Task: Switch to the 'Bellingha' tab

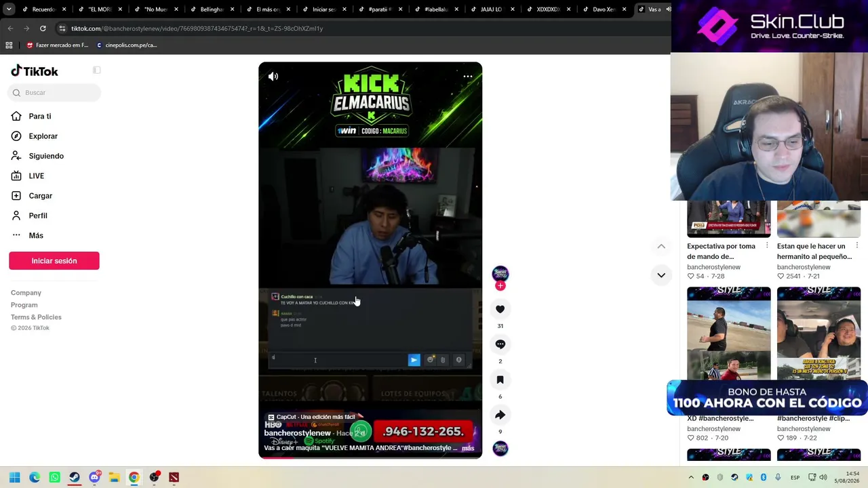Action: point(207,9)
